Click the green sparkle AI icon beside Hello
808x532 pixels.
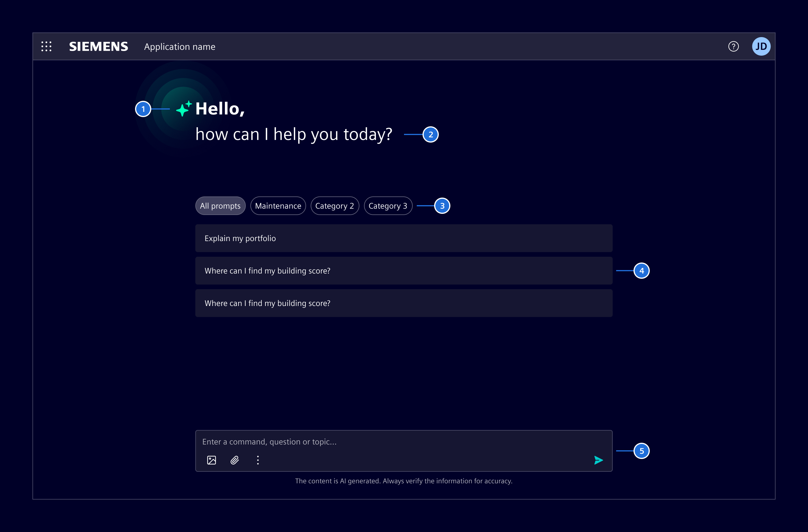coord(183,109)
